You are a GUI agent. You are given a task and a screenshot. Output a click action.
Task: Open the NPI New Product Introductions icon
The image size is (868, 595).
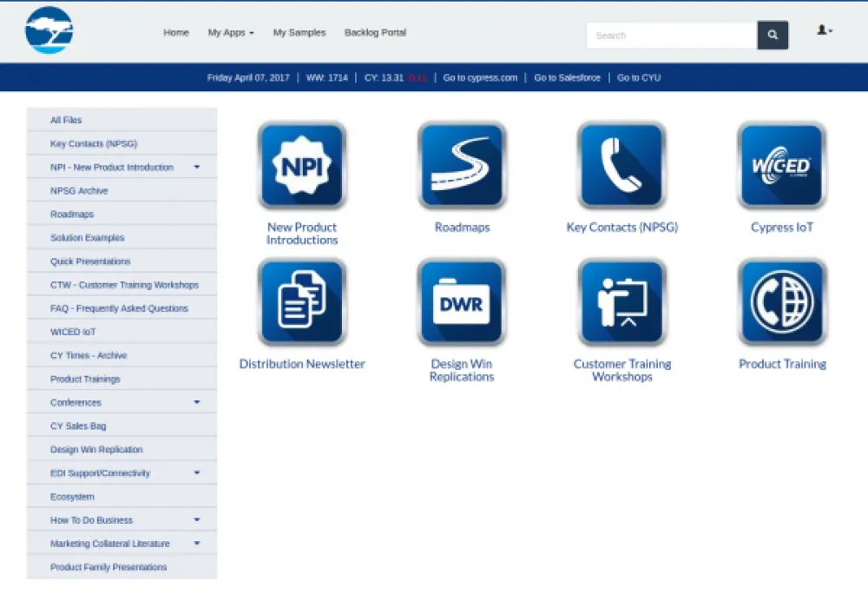point(302,165)
